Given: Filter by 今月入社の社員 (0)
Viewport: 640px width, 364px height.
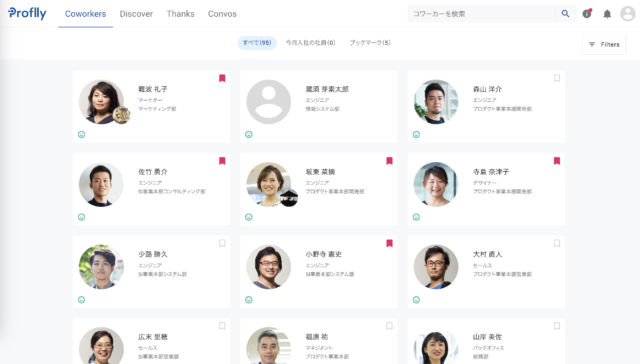Looking at the screenshot, I should point(311,43).
